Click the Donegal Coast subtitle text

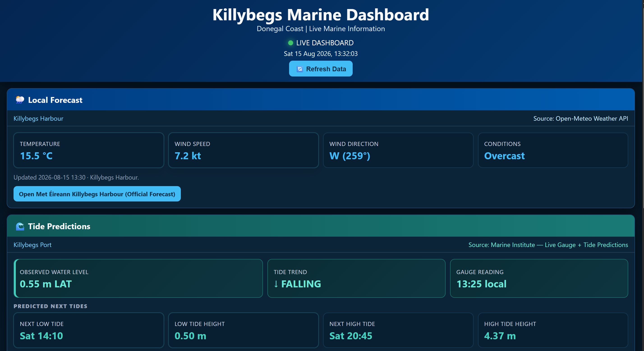click(321, 29)
